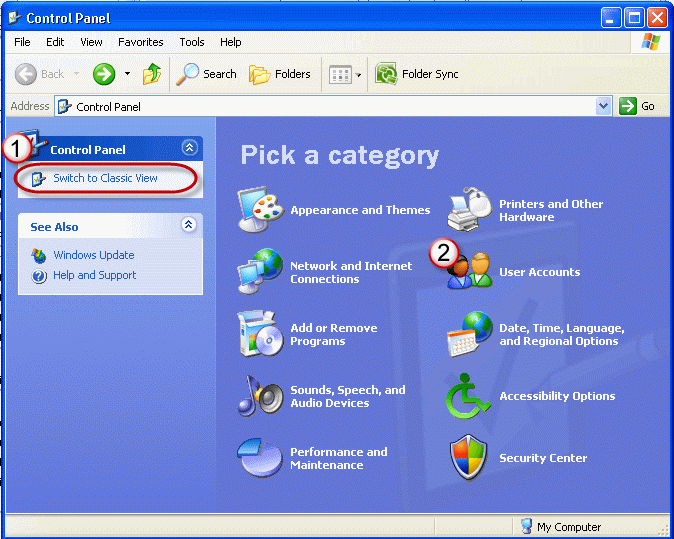The width and height of the screenshot is (674, 539).
Task: Click the Add or Remove Programs link
Action: point(334,334)
